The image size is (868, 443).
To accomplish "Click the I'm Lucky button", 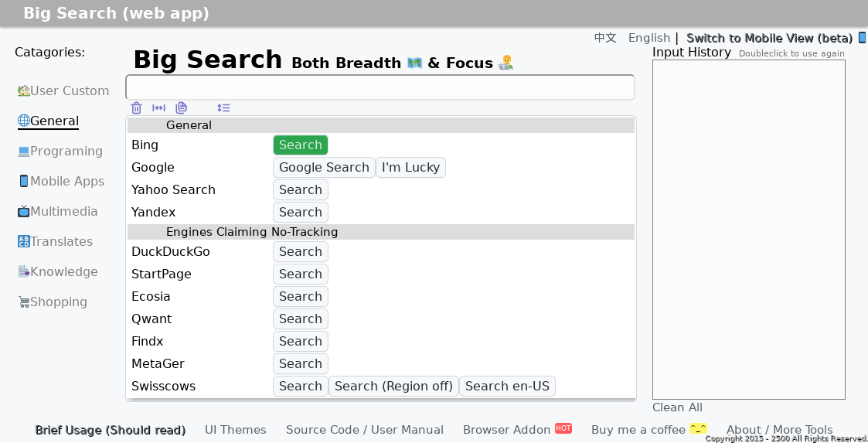I will (410, 167).
